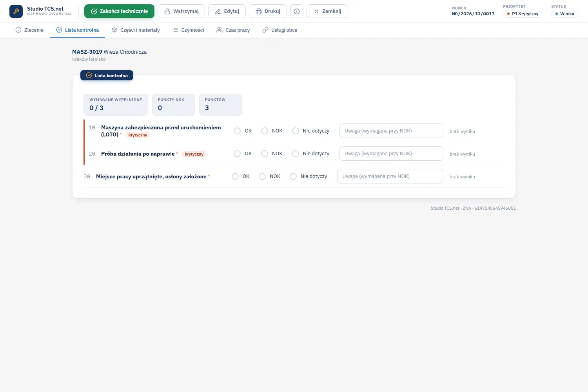588x392 pixels.
Task: Set Miejsce pracy uprzątnięte to Nie dotyczy
Action: pyautogui.click(x=293, y=176)
